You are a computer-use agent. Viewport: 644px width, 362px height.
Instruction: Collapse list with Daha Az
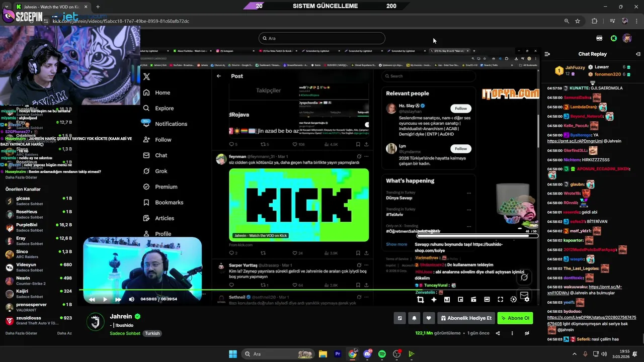coord(64,333)
